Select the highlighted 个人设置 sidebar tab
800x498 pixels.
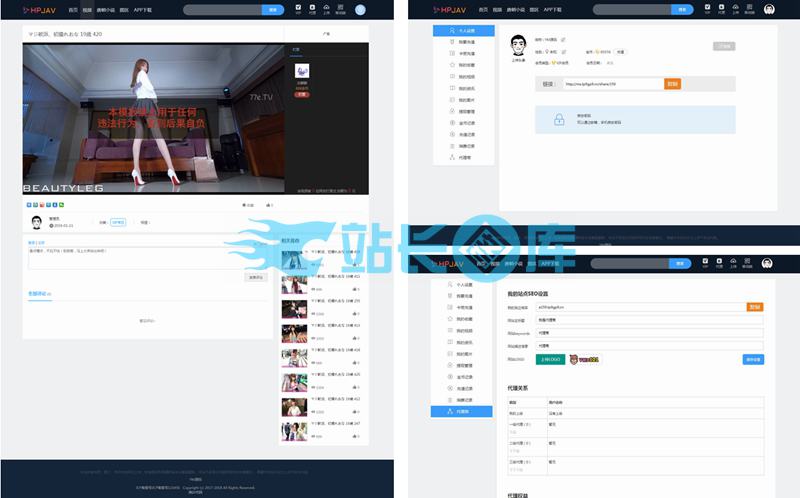(x=464, y=31)
